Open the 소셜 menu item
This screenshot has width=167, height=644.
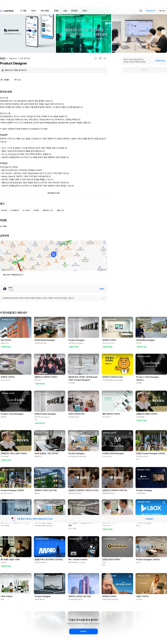[65, 11]
